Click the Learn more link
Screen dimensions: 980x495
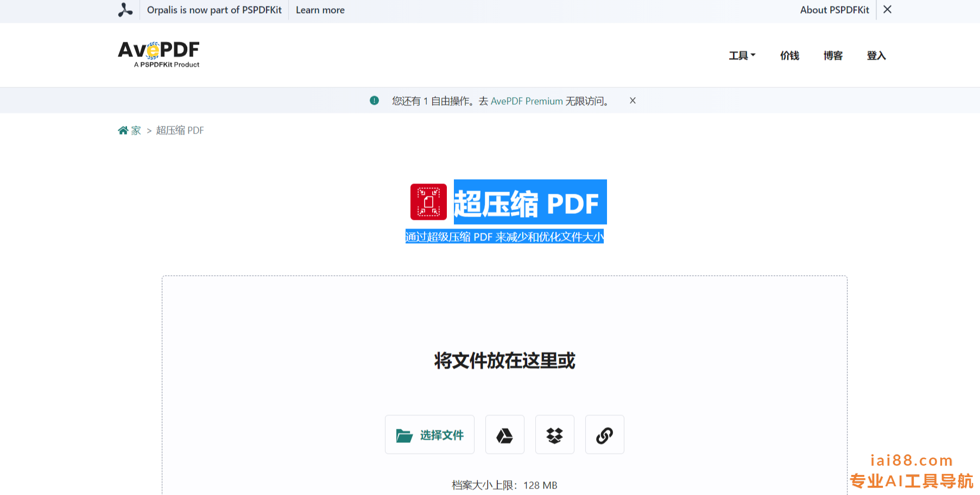(320, 10)
